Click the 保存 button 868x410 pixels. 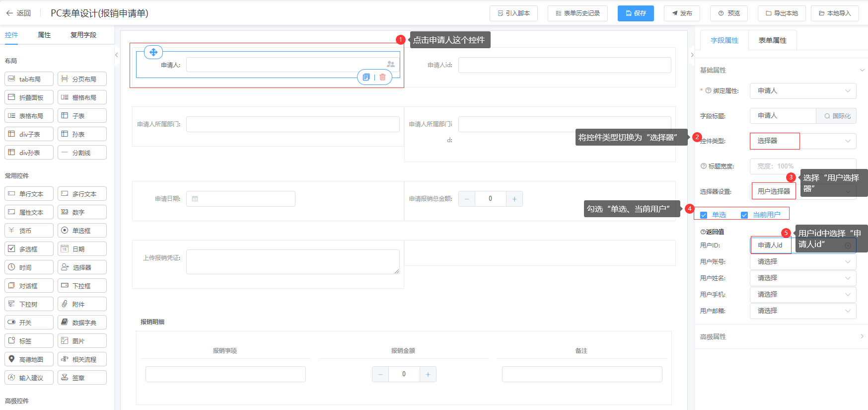coord(636,13)
